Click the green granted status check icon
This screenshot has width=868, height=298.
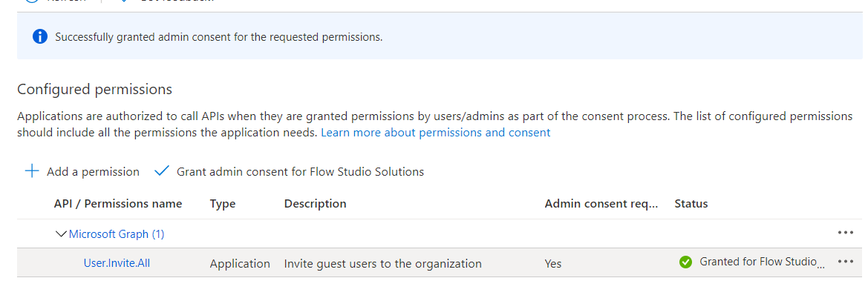(685, 262)
